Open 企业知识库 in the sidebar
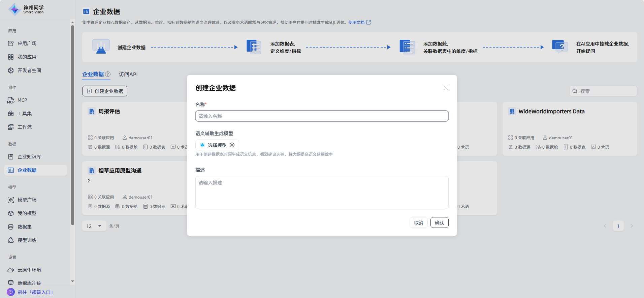The height and width of the screenshot is (298, 644). click(x=29, y=157)
